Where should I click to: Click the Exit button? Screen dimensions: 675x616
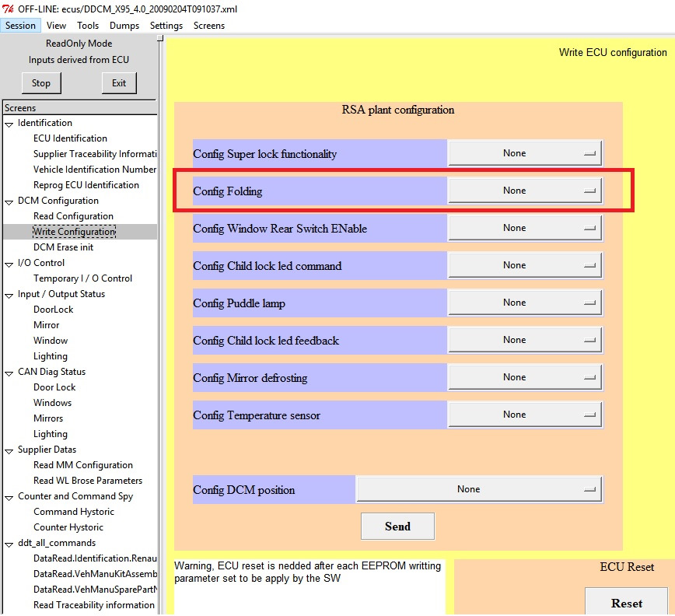click(119, 83)
